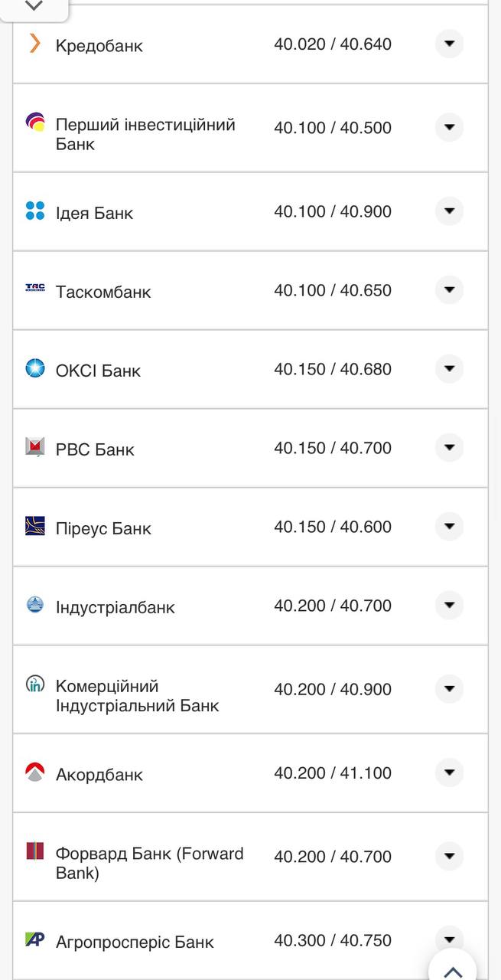Collapse the section using top chevron

pos(34,5)
